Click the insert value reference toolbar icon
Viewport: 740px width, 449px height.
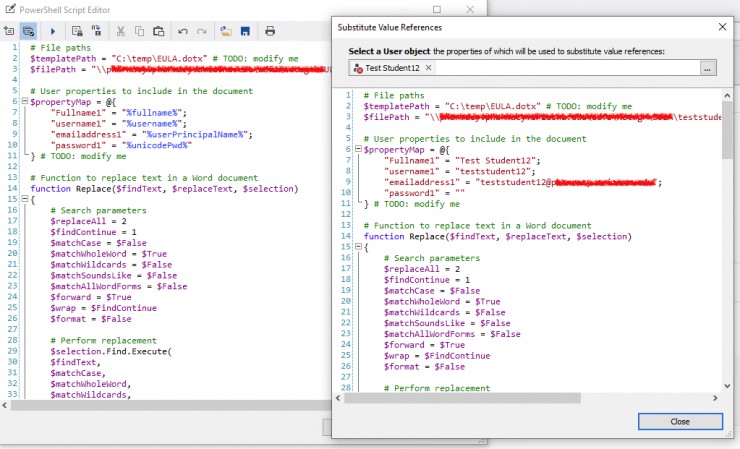(x=9, y=31)
